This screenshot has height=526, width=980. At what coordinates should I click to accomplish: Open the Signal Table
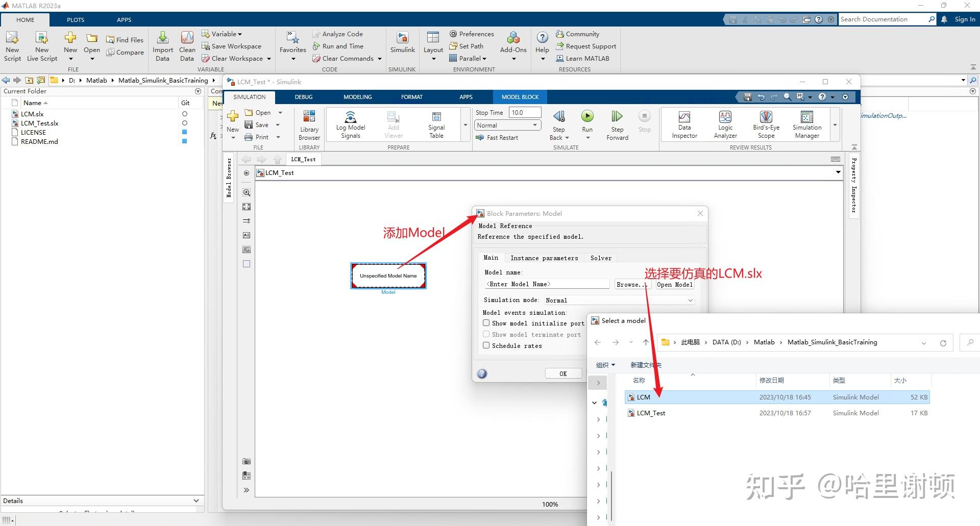pyautogui.click(x=436, y=124)
